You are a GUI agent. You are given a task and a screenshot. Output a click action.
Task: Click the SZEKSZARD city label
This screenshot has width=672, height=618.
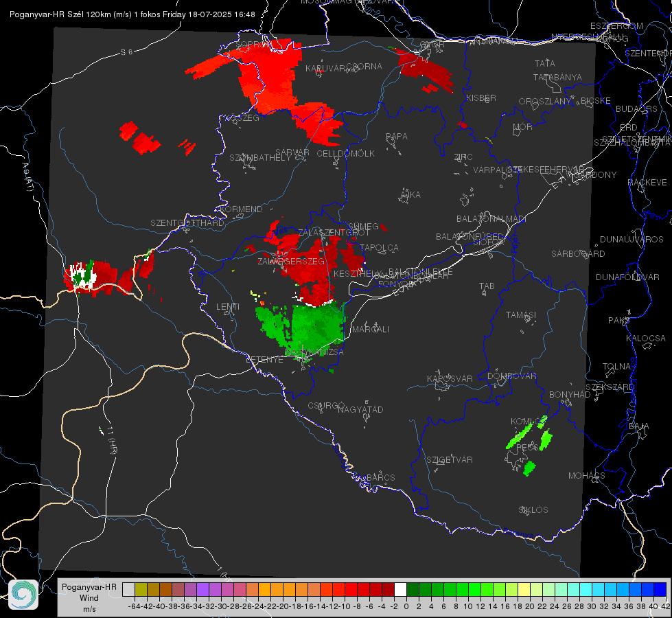click(610, 387)
